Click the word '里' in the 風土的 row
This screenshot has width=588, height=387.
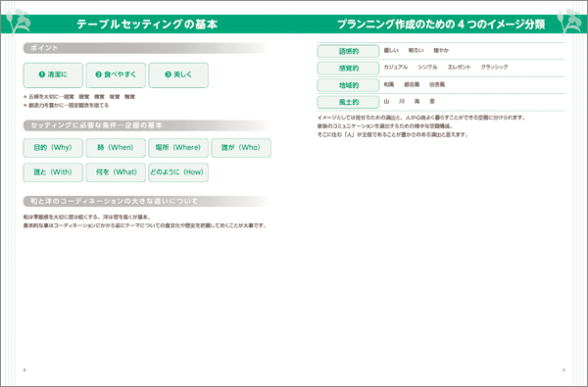tap(432, 102)
